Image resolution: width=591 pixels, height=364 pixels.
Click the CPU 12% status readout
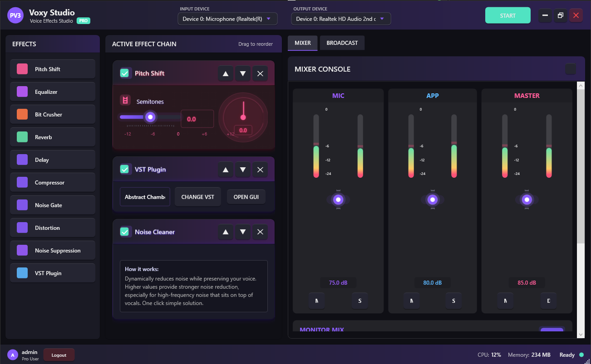(489, 355)
